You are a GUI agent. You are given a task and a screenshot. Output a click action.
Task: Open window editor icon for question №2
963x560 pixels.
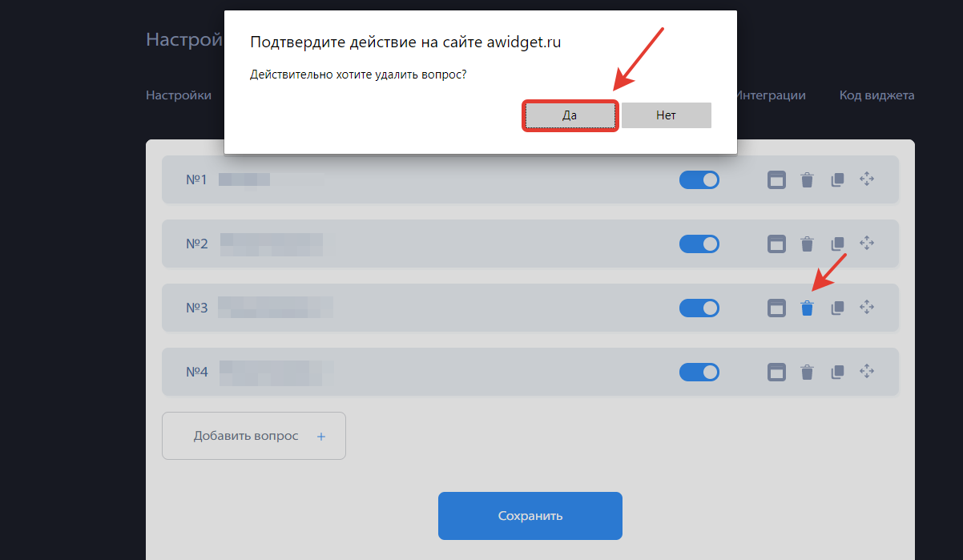click(776, 244)
